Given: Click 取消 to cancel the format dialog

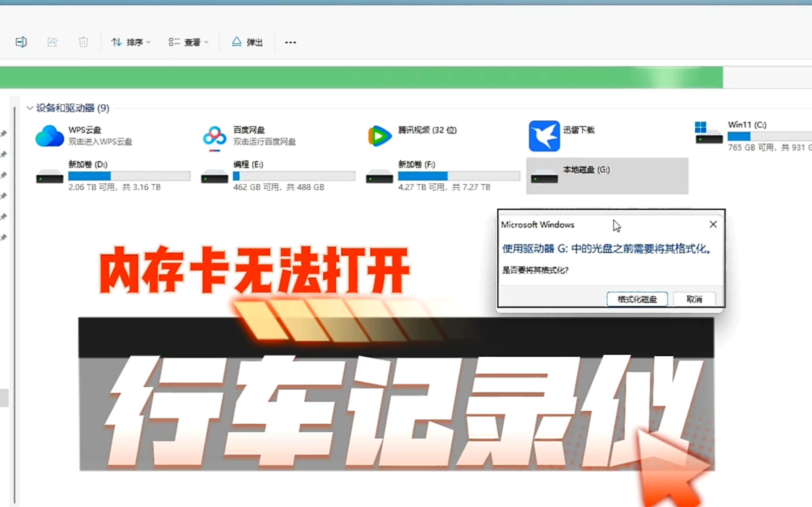Looking at the screenshot, I should click(x=694, y=299).
